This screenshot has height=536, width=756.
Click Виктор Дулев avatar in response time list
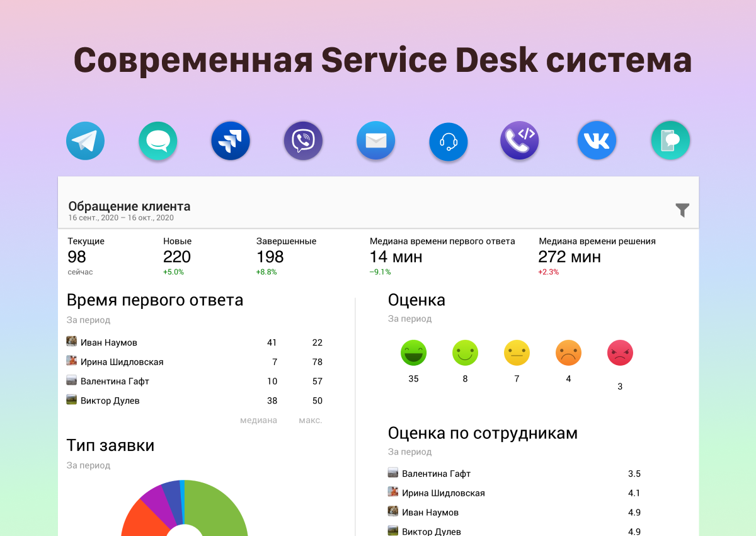coord(72,400)
